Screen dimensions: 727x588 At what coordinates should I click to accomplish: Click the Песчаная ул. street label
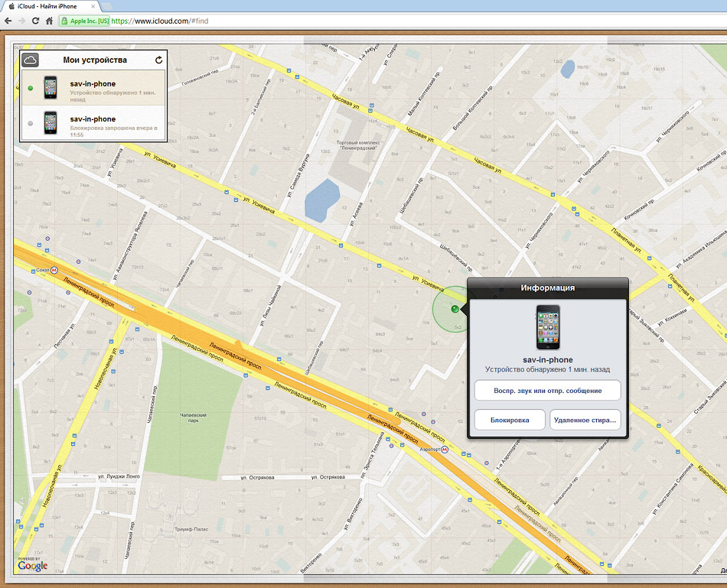(x=64, y=336)
